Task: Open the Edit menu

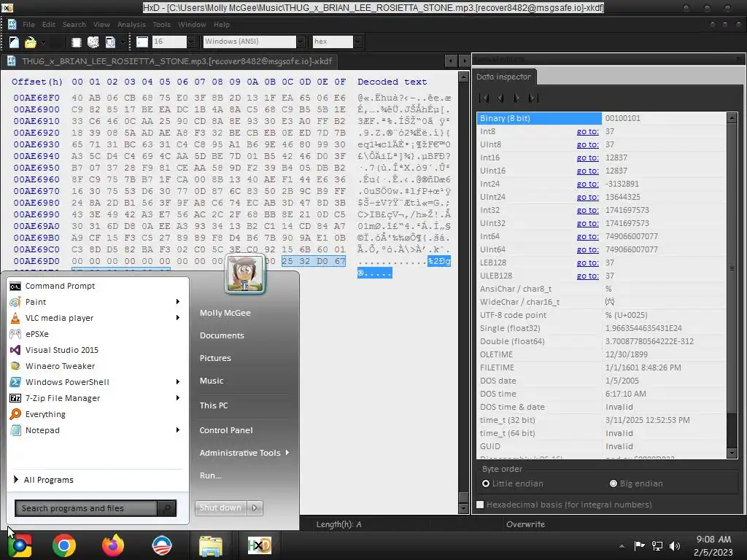Action: (x=49, y=24)
